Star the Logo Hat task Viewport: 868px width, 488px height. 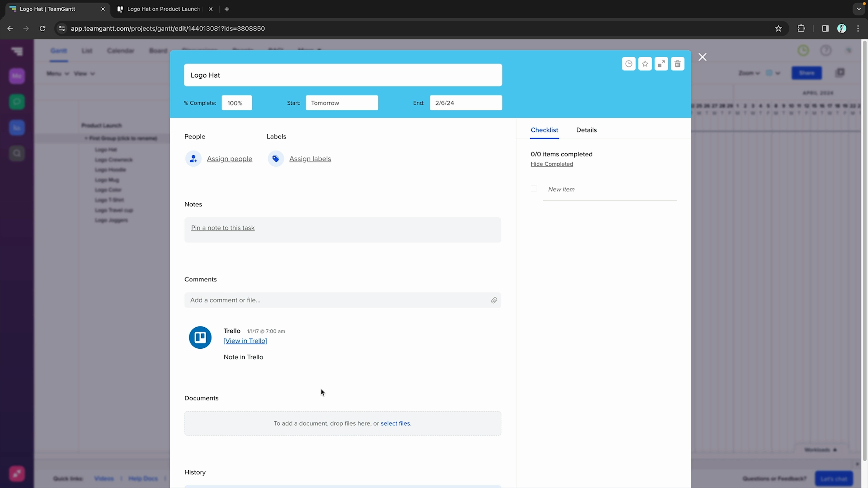645,64
